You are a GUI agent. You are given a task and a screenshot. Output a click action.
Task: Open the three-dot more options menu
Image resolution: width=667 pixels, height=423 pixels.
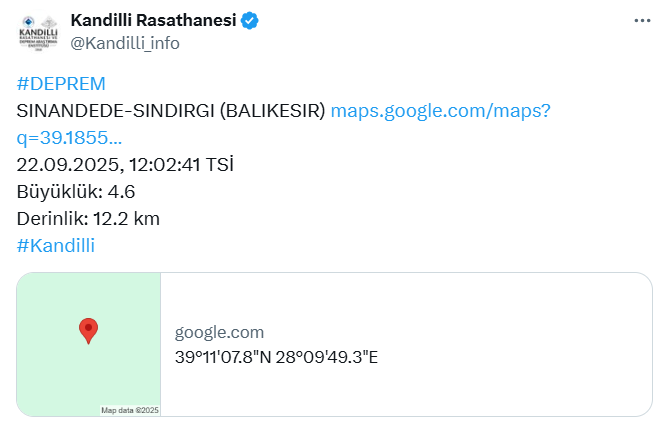point(645,22)
